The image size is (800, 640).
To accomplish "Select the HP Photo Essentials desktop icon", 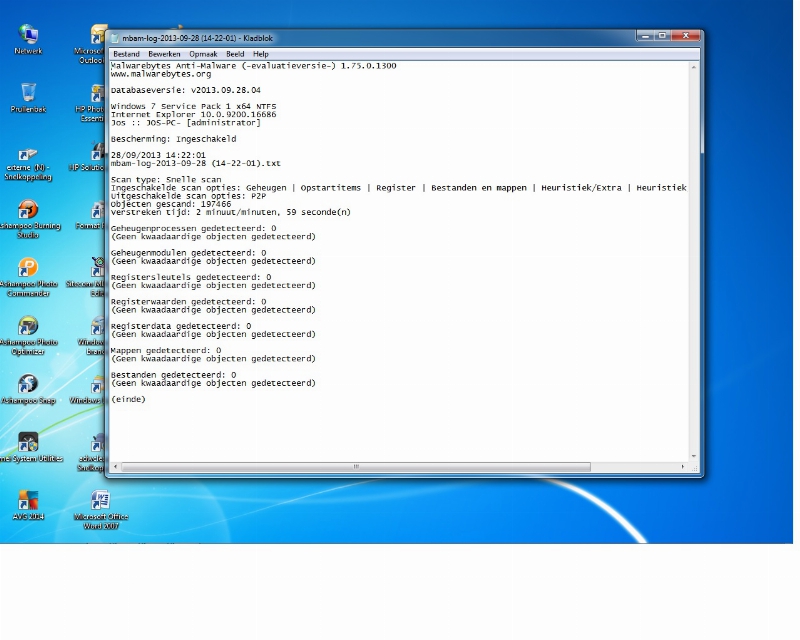I will tap(91, 104).
